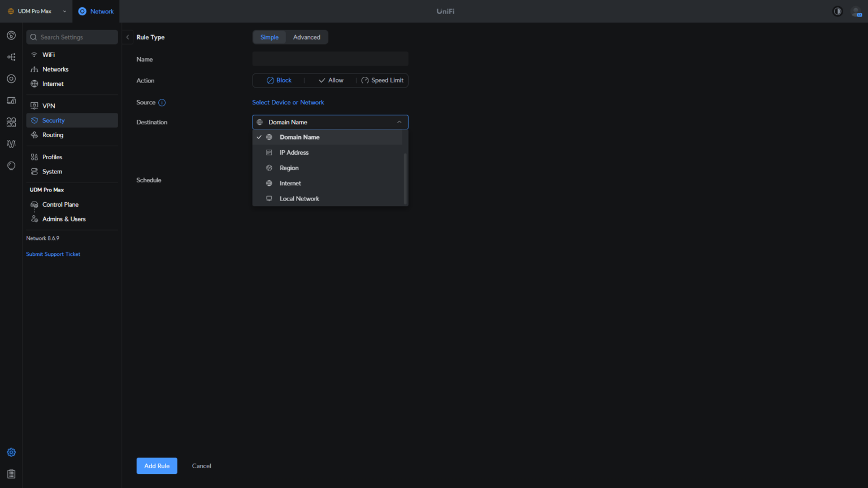Collapse the Destination type dropdown

point(400,121)
